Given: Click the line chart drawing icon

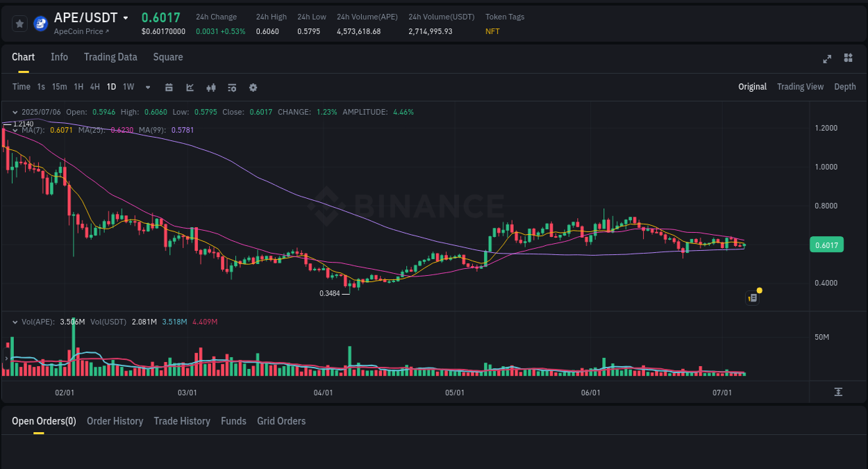Looking at the screenshot, I should coord(190,87).
